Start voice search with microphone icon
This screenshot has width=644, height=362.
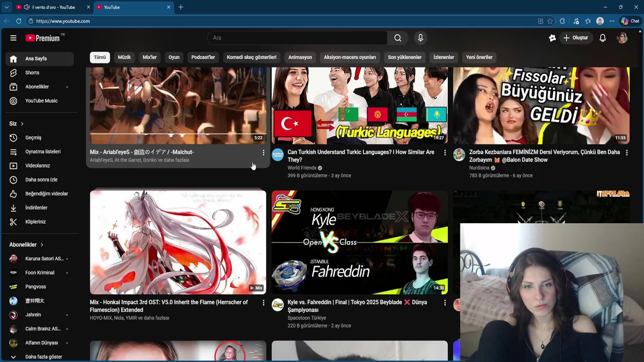[x=421, y=38]
